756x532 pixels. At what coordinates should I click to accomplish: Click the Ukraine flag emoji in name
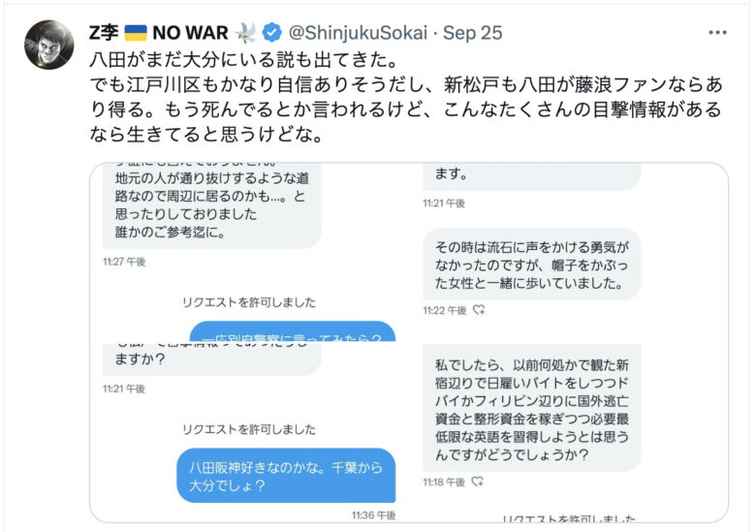(x=136, y=33)
